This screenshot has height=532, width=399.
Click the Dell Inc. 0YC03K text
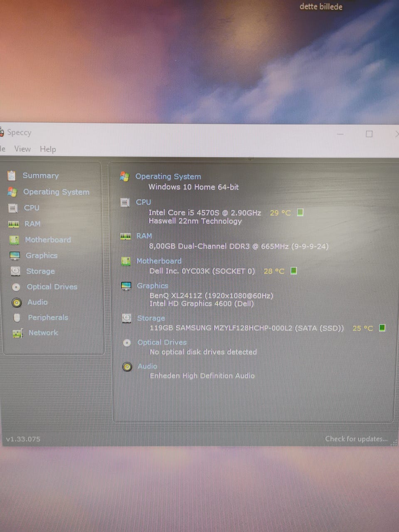[202, 271]
